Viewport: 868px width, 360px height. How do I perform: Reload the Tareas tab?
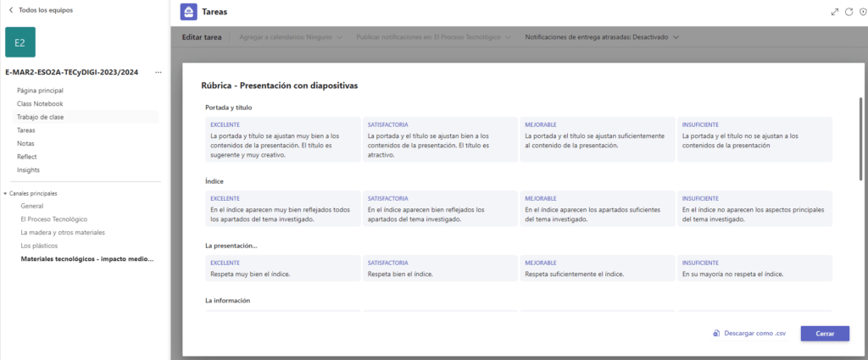click(x=849, y=12)
